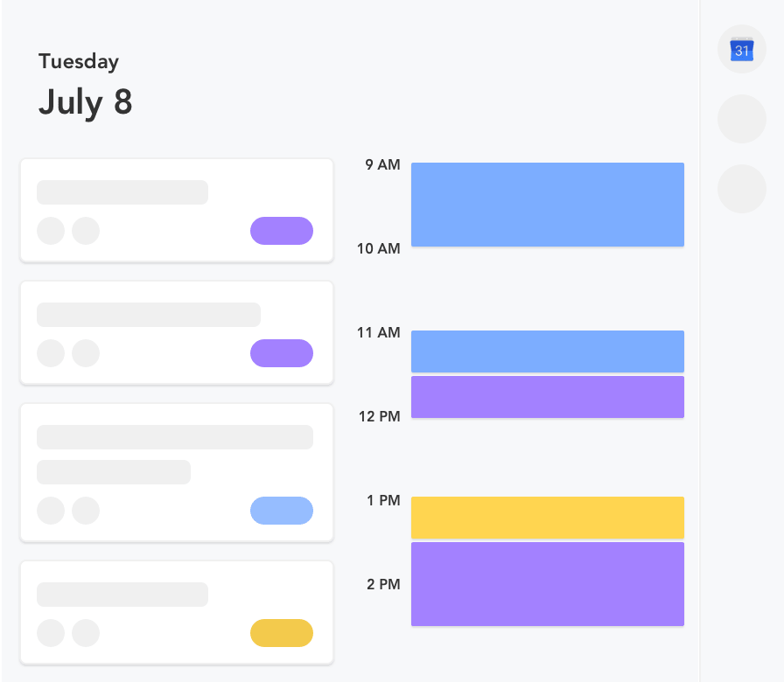Select the purple tag on the second task card
Image resolution: width=784 pixels, height=682 pixels.
point(282,353)
